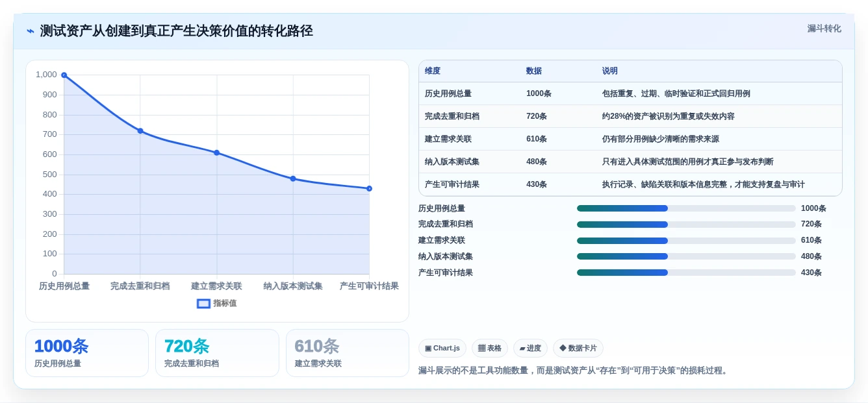Viewport: 868px width, 403px height.
Task: Click the 维度 column header
Action: (x=433, y=71)
